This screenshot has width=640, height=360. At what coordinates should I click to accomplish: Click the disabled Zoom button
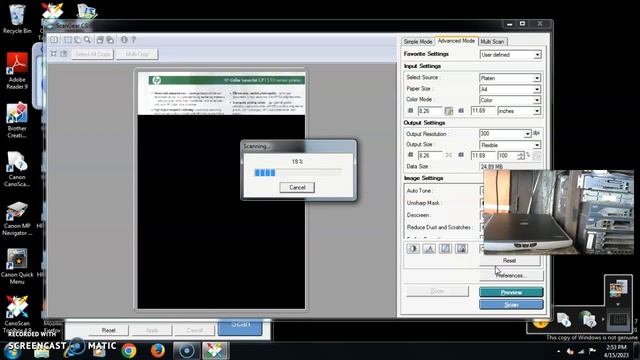pos(437,291)
